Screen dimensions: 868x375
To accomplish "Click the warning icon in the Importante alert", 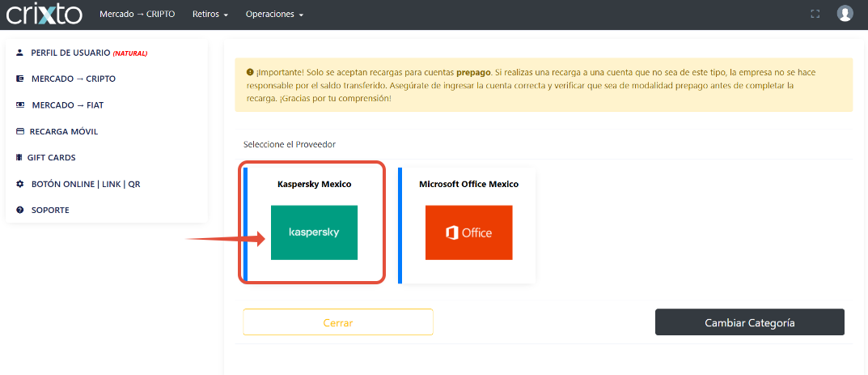I will click(250, 73).
